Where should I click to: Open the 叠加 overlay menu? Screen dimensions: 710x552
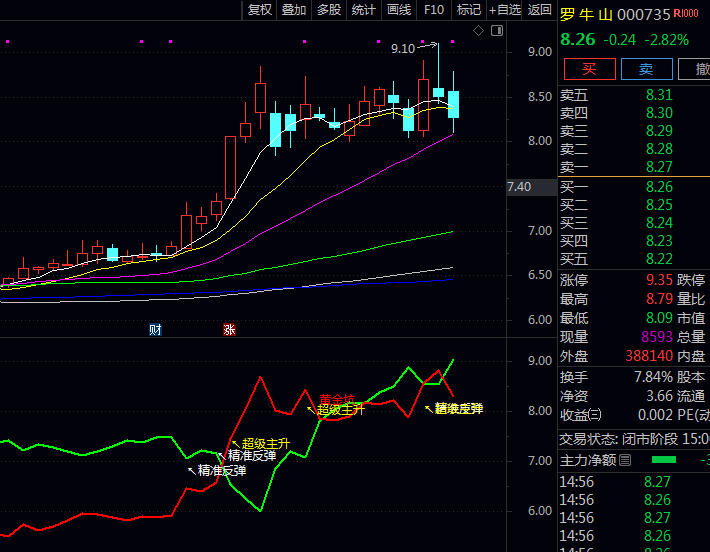(294, 10)
